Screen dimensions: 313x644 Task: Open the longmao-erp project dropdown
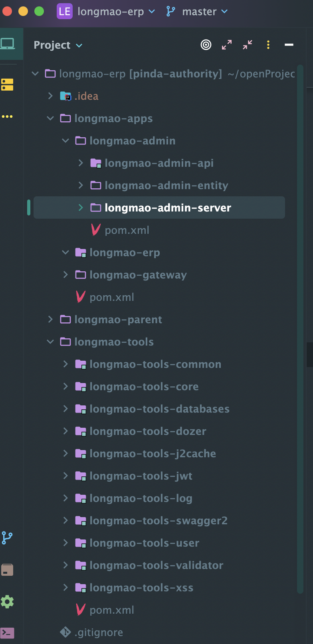pos(106,12)
